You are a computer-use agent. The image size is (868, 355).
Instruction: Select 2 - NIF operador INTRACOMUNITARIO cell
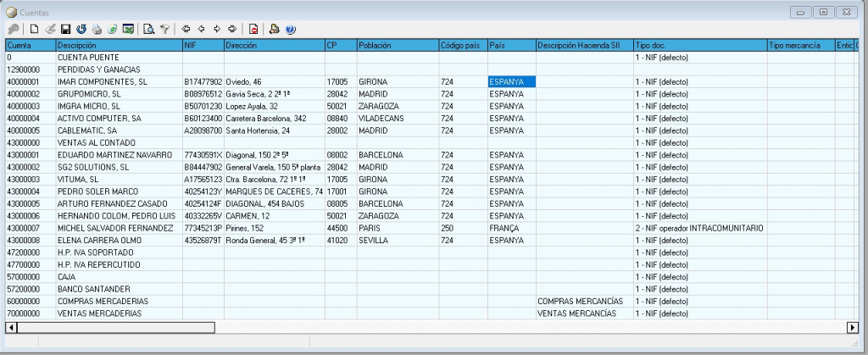click(x=700, y=228)
